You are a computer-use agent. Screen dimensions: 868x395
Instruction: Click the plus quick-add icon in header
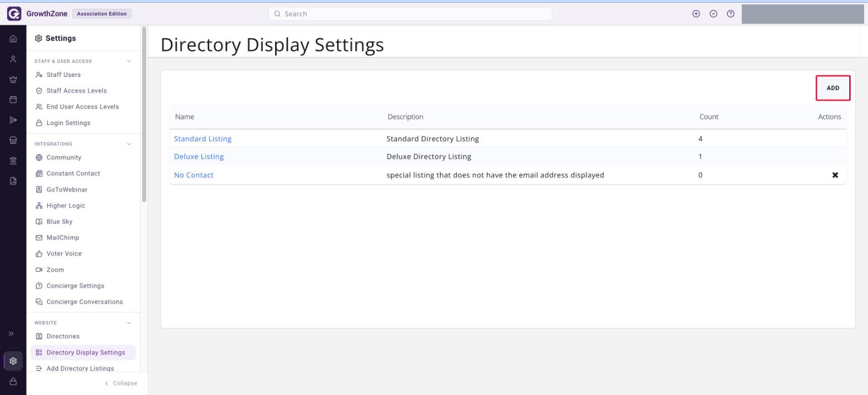click(x=696, y=14)
